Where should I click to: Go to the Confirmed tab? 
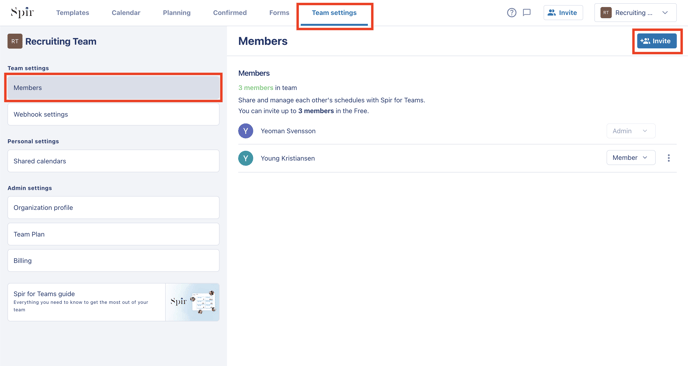(230, 13)
